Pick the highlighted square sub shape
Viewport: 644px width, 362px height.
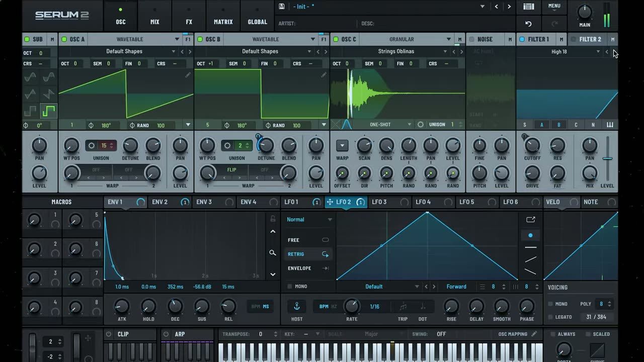tap(48, 111)
